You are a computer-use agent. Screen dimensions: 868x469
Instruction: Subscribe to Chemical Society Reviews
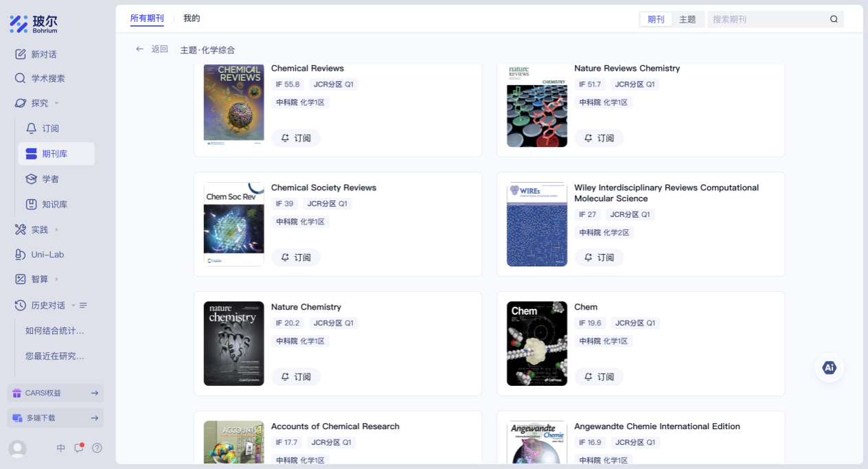coord(296,257)
